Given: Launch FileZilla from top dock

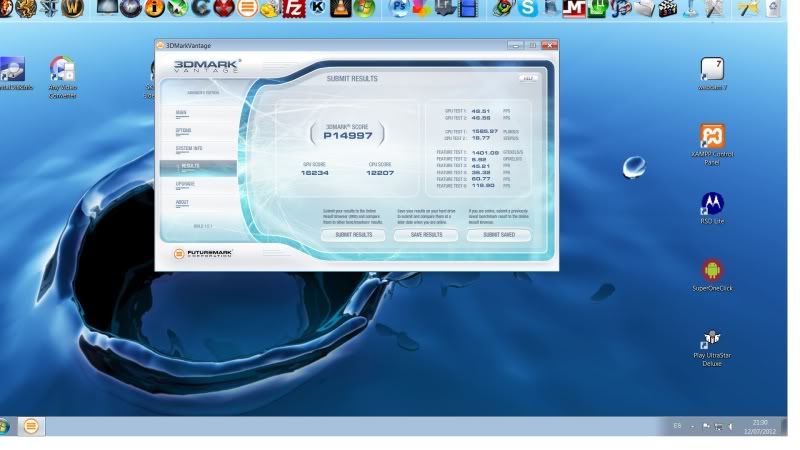Looking at the screenshot, I should 294,8.
